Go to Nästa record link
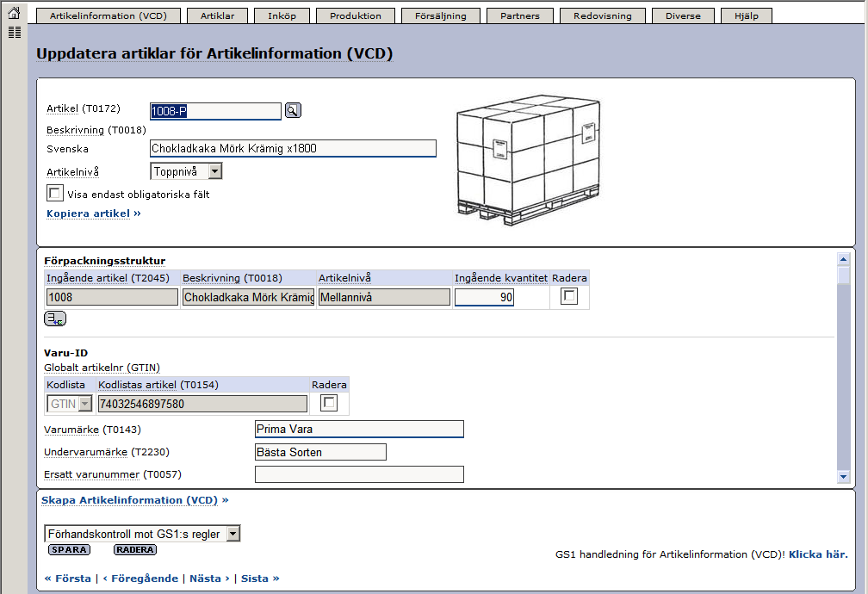The image size is (868, 594). tap(209, 579)
